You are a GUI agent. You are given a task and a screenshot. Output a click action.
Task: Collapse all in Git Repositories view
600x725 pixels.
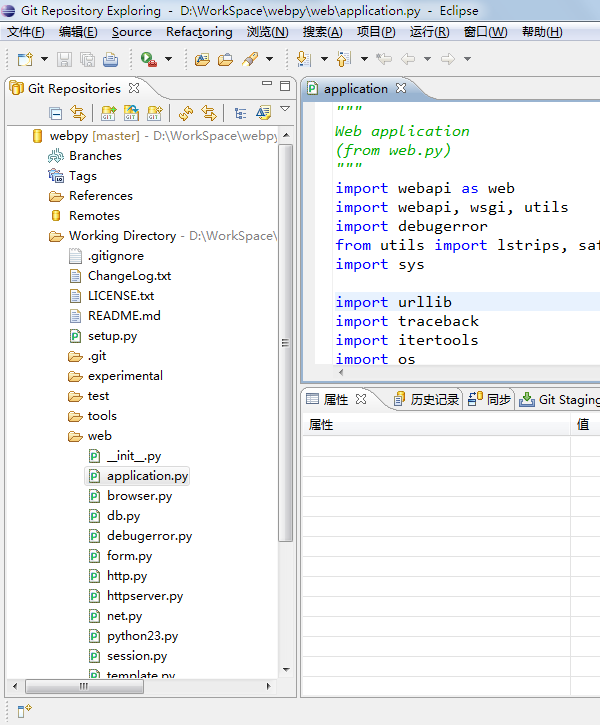[x=55, y=113]
